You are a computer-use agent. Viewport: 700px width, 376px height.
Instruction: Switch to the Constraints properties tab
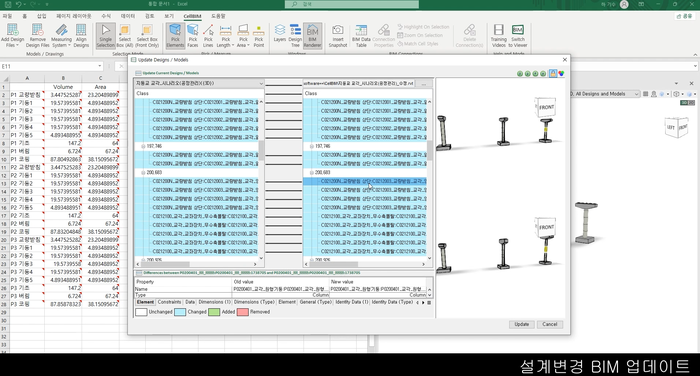[169, 302]
